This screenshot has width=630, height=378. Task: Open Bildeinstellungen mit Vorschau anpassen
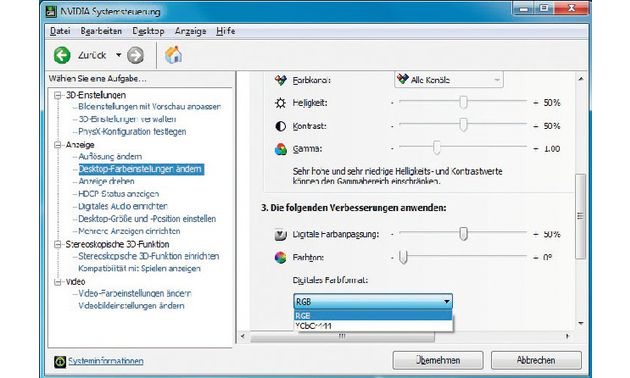click(x=149, y=107)
